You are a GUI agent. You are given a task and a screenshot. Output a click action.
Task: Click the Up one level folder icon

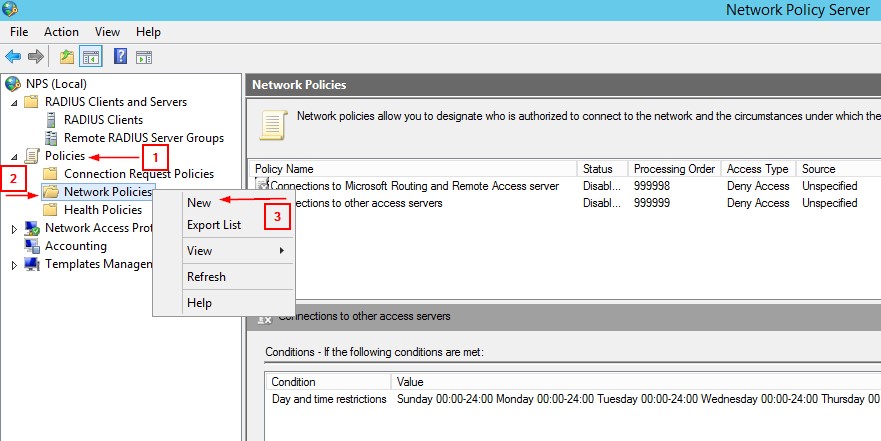[x=67, y=57]
